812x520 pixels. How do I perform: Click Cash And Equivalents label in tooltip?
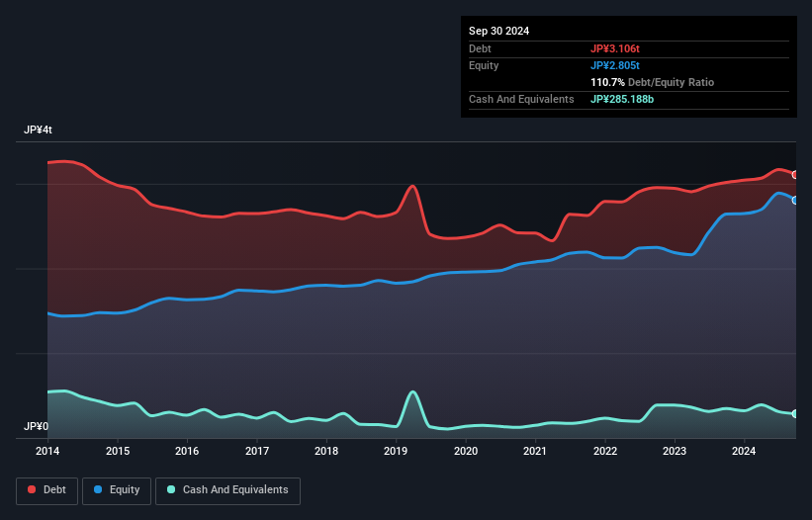[521, 99]
